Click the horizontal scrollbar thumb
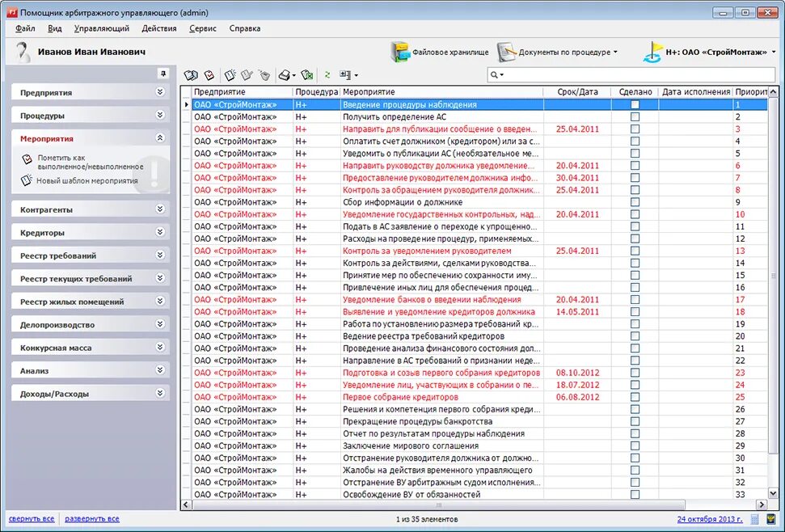 pyautogui.click(x=438, y=505)
